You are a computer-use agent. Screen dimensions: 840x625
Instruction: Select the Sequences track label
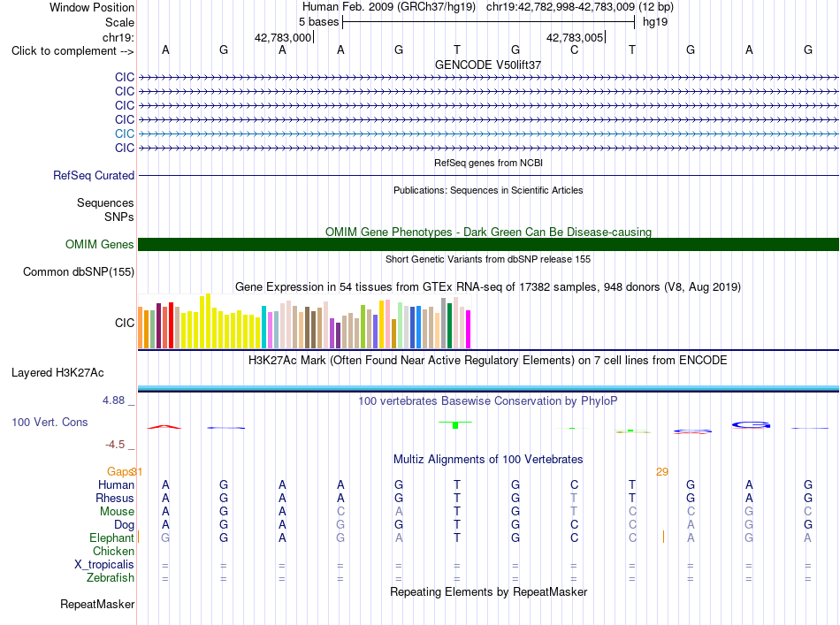click(x=105, y=203)
